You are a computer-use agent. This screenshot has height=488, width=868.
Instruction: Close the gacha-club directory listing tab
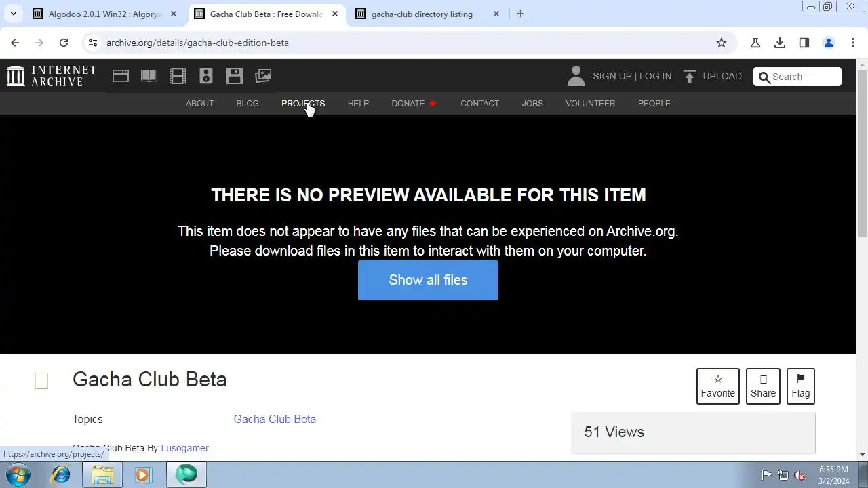point(496,14)
